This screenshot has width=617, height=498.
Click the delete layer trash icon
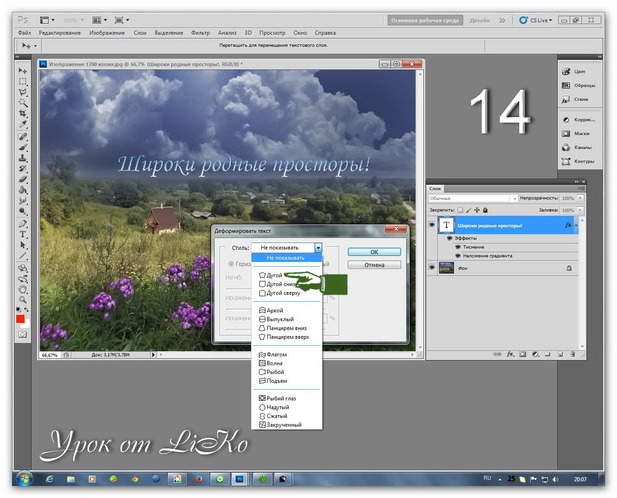573,354
